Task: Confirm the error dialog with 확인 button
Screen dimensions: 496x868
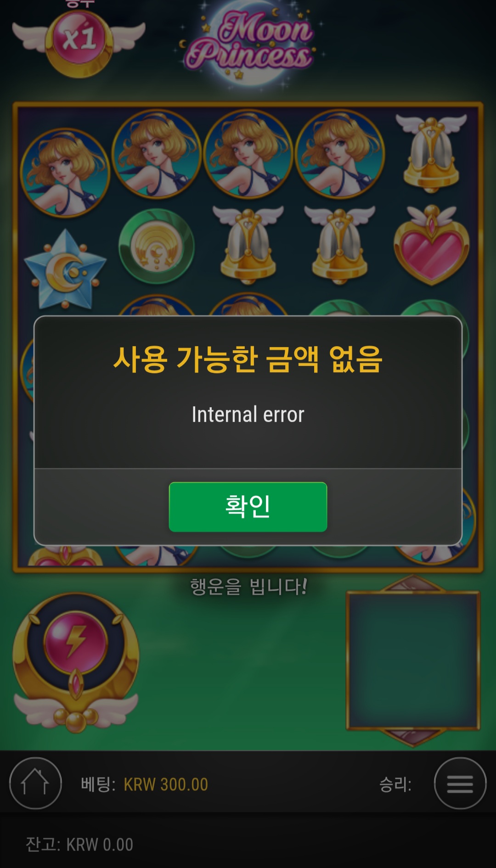Action: [248, 507]
